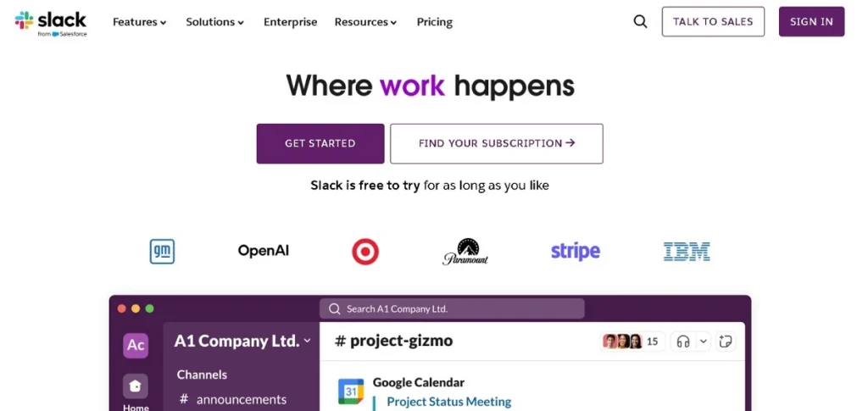Expand the A1 Company Ltd. workspace menu
The image size is (868, 411).
point(242,342)
